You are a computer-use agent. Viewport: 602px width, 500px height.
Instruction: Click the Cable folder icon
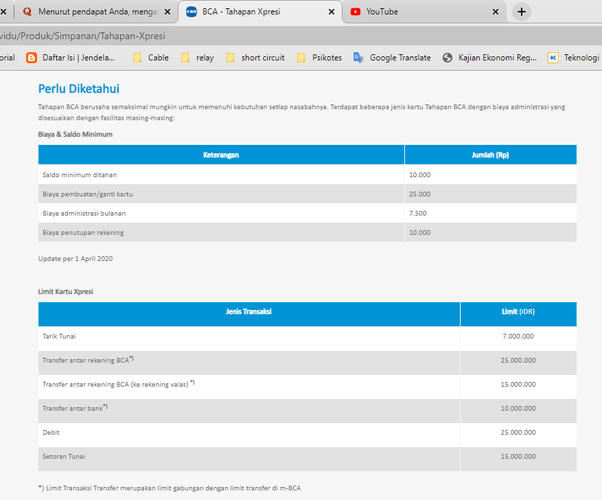pos(137,58)
